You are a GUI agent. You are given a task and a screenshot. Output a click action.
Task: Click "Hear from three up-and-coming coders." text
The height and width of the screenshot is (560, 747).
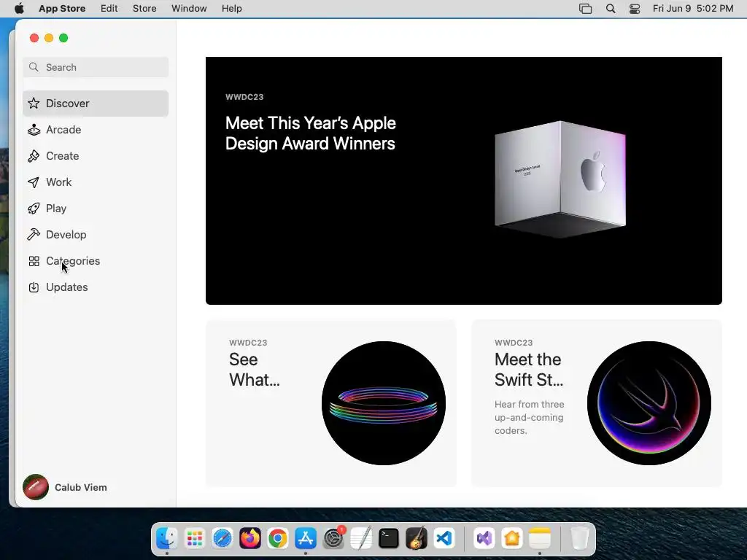coord(530,417)
